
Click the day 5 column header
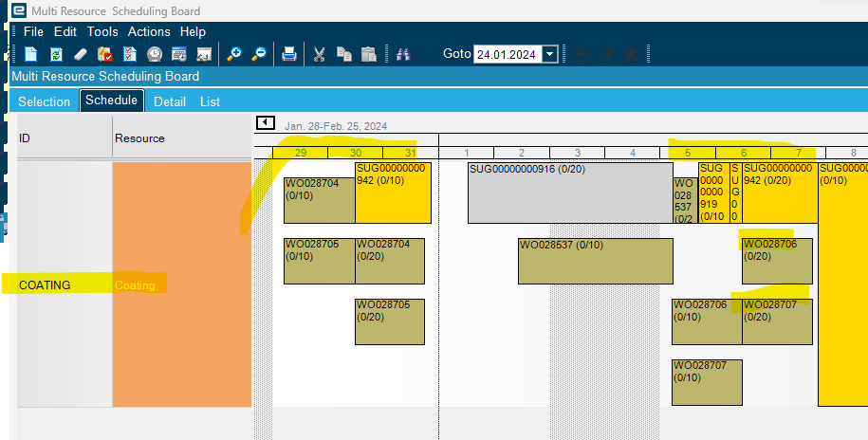coord(688,153)
